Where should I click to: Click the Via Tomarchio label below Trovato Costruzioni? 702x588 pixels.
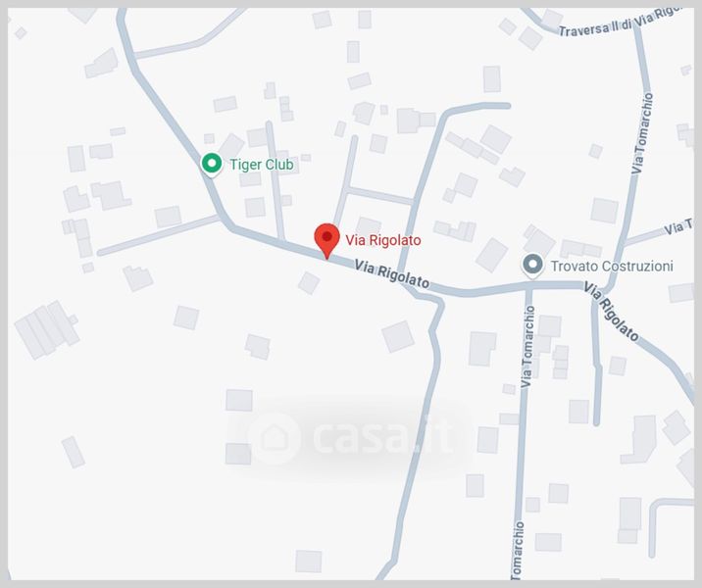click(527, 346)
